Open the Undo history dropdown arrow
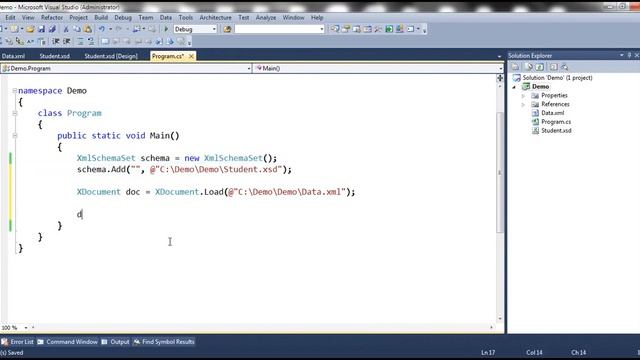Viewport: 640px width, 360px height. point(110,29)
